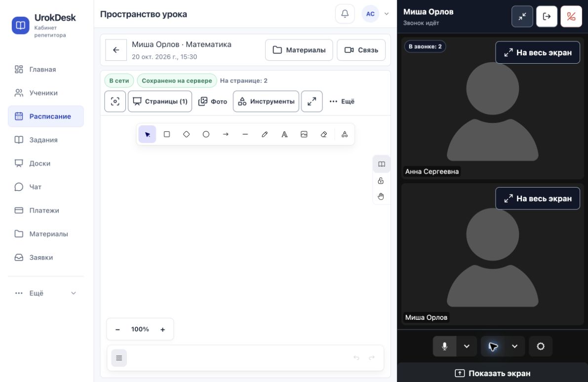Open the extra shapes tool

click(x=344, y=134)
